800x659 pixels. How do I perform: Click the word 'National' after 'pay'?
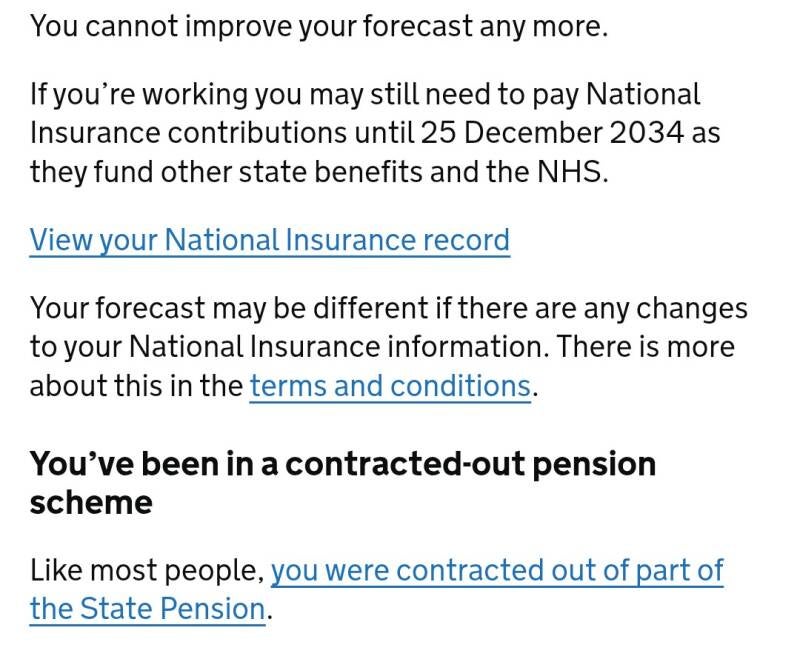643,95
